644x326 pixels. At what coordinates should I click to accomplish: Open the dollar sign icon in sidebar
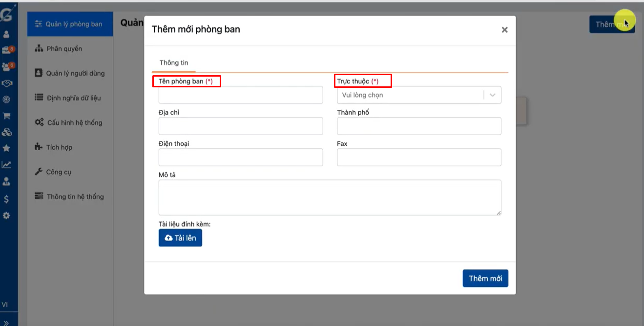pyautogui.click(x=6, y=199)
